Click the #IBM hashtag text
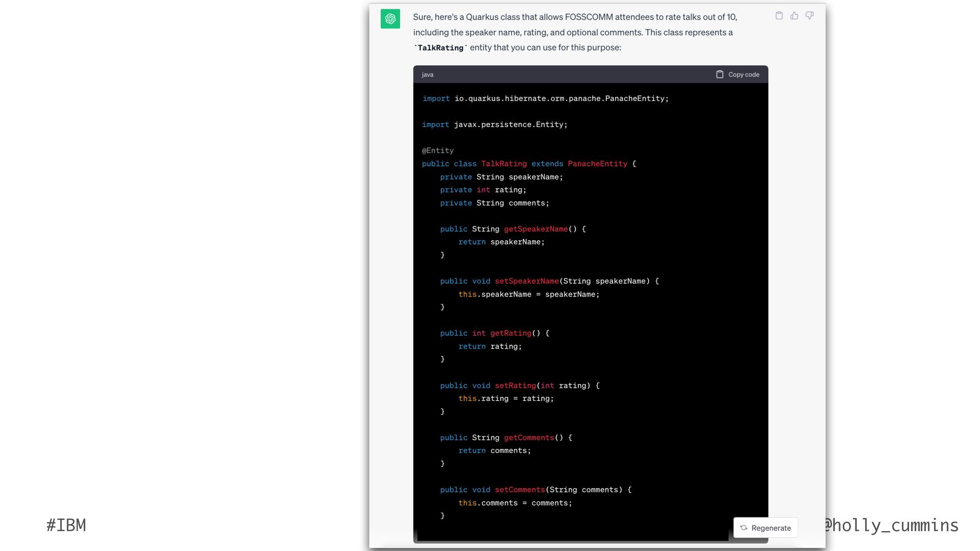This screenshot has height=551, width=980. click(x=66, y=525)
